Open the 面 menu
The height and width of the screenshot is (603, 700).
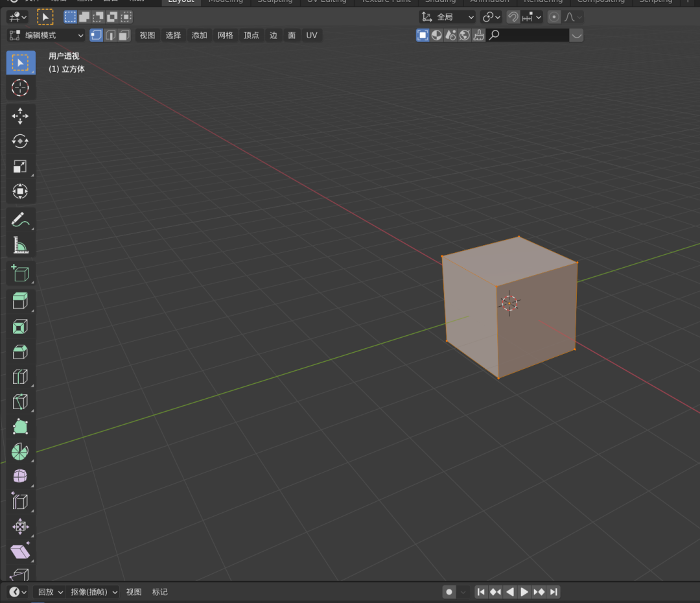point(292,35)
